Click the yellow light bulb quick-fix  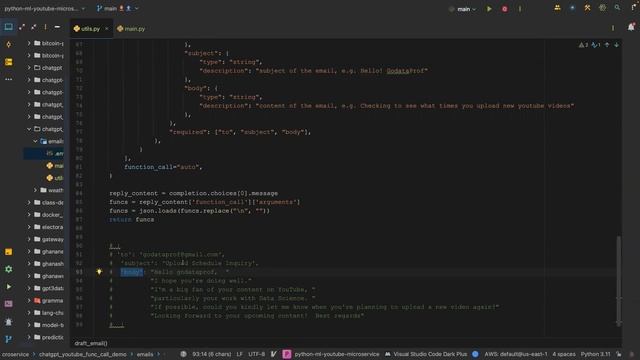pyautogui.click(x=99, y=271)
